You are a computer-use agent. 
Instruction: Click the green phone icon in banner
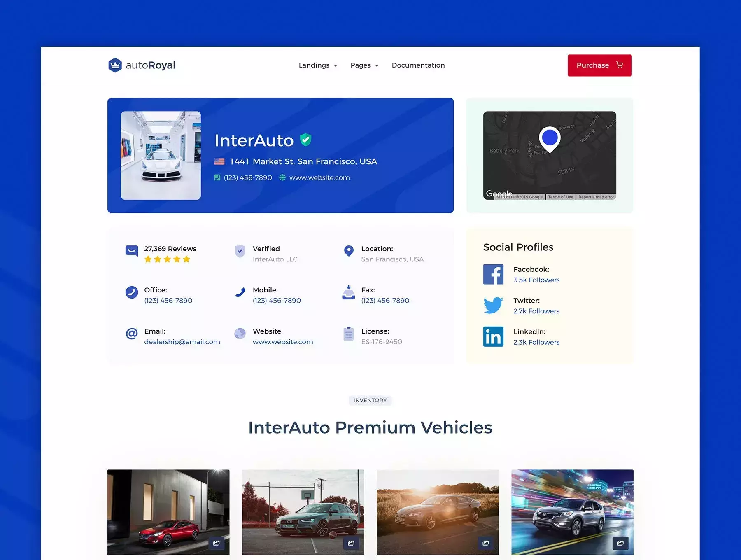click(x=217, y=177)
